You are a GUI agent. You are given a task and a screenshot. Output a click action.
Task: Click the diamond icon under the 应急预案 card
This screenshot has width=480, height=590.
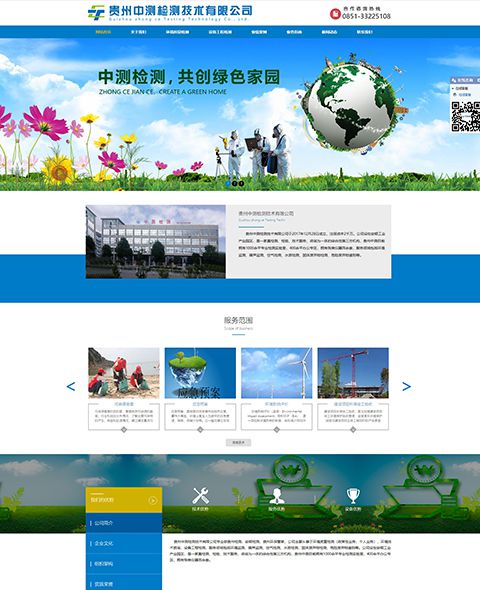click(200, 430)
